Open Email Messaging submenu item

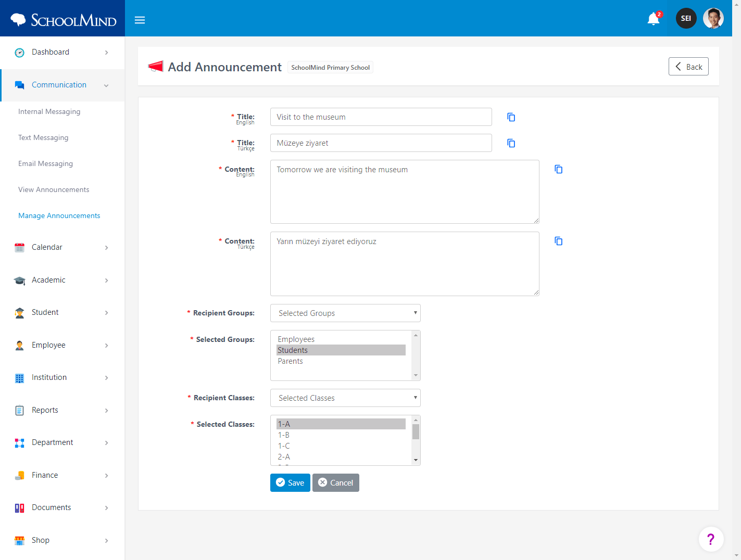click(45, 163)
